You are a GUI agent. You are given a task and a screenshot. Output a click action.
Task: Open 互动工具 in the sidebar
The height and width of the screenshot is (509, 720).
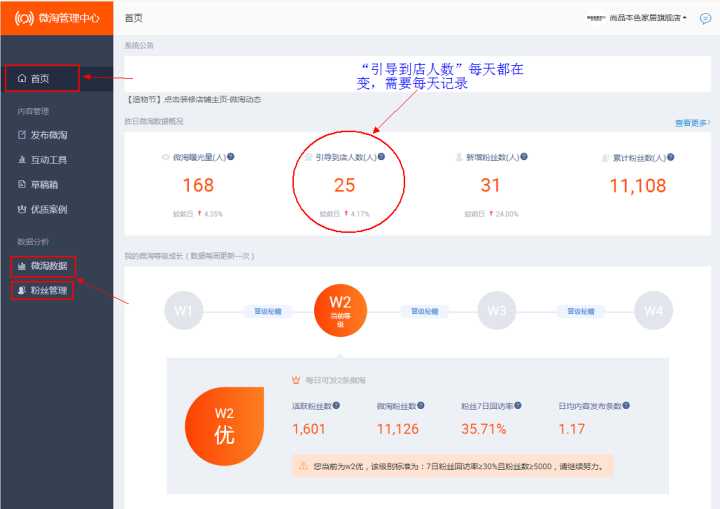tap(48, 160)
